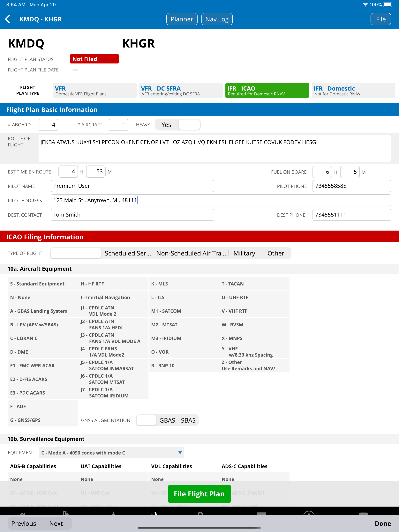Tap the # Aircraft field
Screen dimensions: 399x532
(118, 125)
